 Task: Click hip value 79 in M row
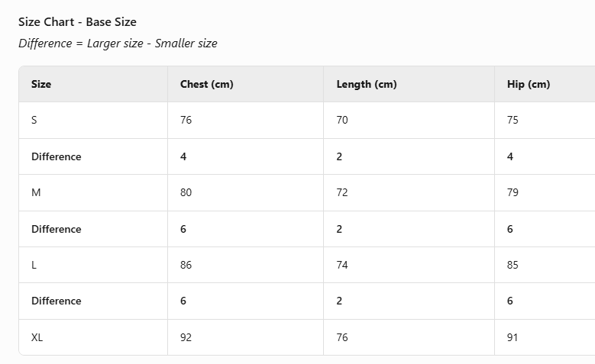point(513,192)
